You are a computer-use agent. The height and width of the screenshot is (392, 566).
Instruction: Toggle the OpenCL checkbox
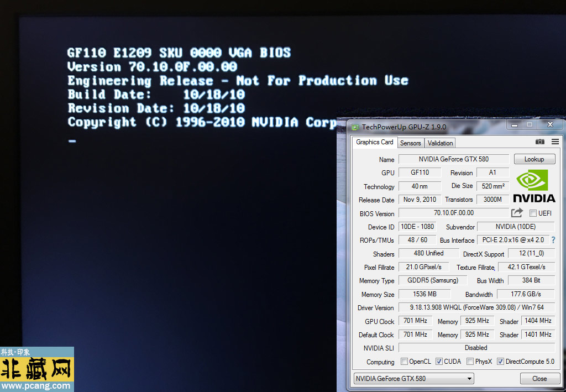pyautogui.click(x=404, y=362)
